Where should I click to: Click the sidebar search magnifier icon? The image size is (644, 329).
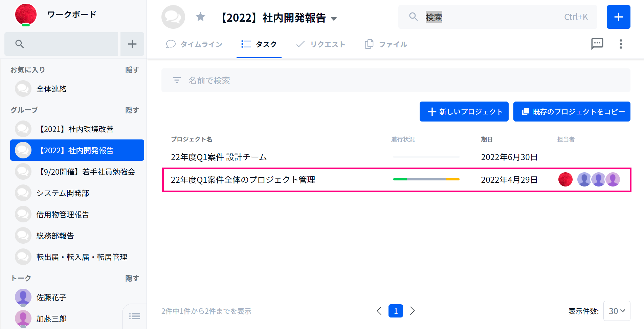coord(20,44)
